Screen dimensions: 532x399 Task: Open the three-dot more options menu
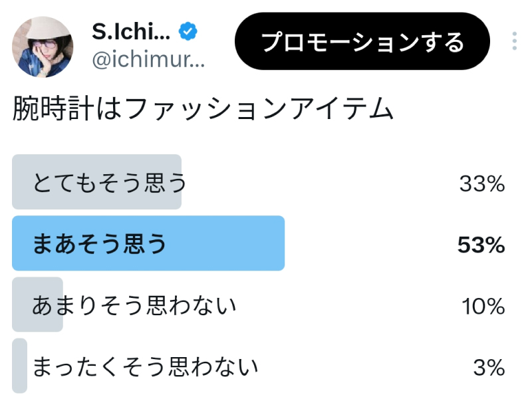pos(514,41)
